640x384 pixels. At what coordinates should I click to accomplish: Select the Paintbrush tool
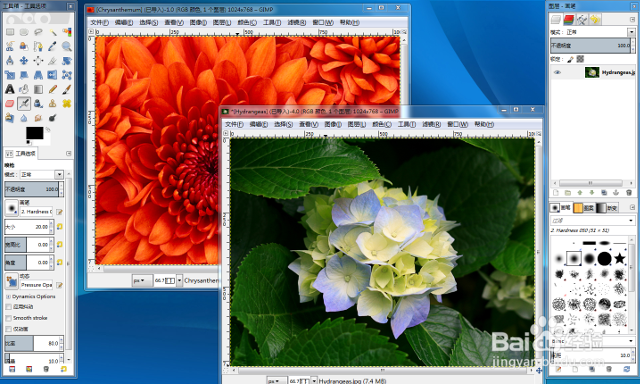coord(67,89)
